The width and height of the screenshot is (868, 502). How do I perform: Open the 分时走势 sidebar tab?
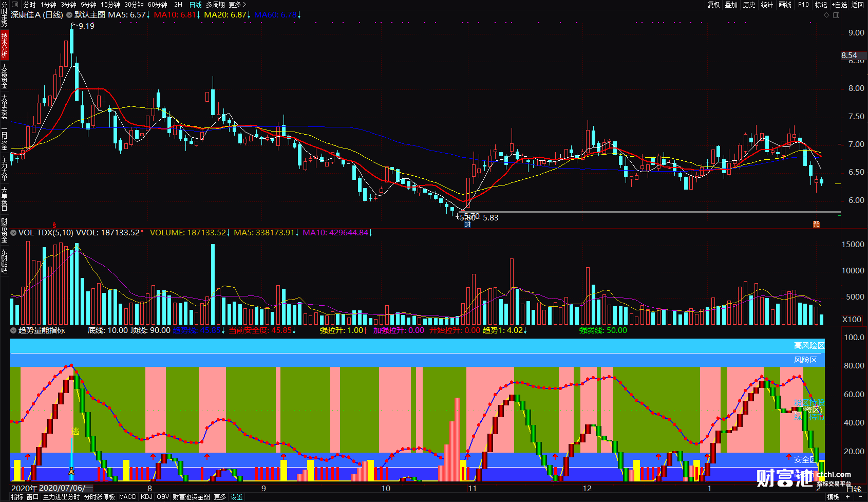pyautogui.click(x=4, y=14)
